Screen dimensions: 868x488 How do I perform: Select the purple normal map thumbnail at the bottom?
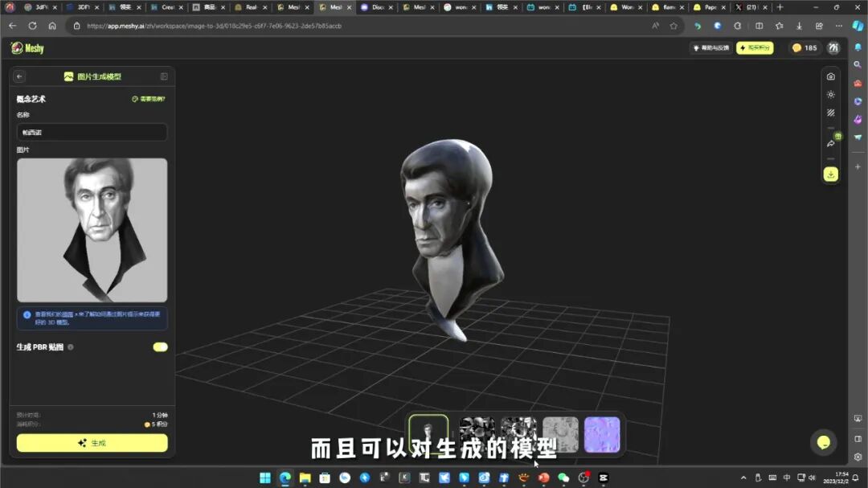[602, 434]
